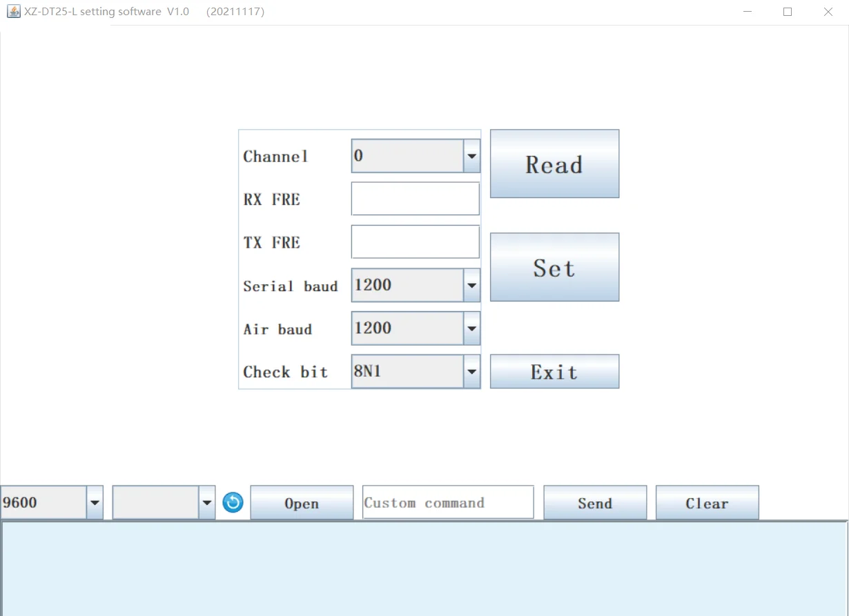Screen dimensions: 849x616
Task: Clear the log output
Action: (707, 503)
